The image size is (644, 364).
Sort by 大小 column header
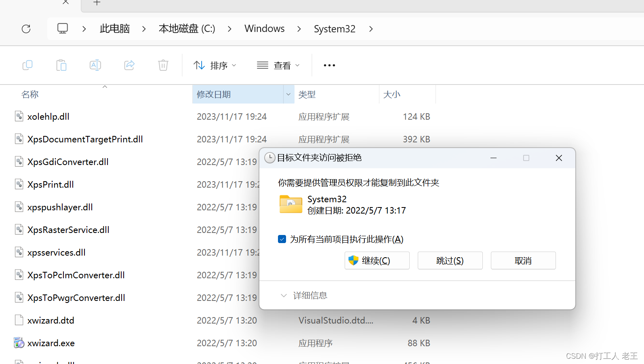392,94
